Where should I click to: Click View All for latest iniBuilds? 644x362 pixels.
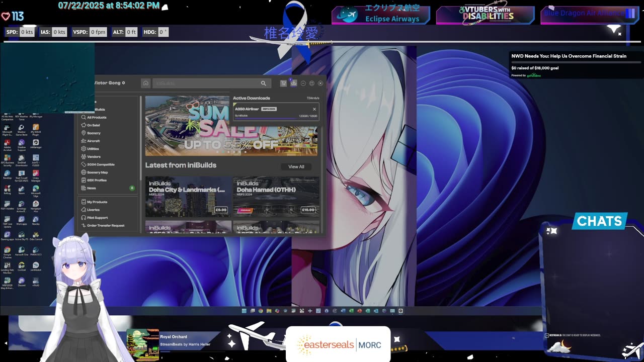tap(296, 166)
